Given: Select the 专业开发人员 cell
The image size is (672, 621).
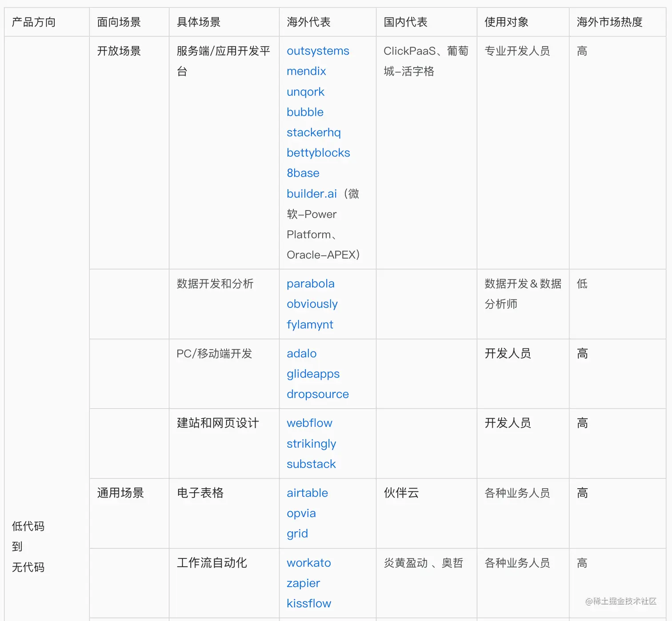Looking at the screenshot, I should 523,153.
